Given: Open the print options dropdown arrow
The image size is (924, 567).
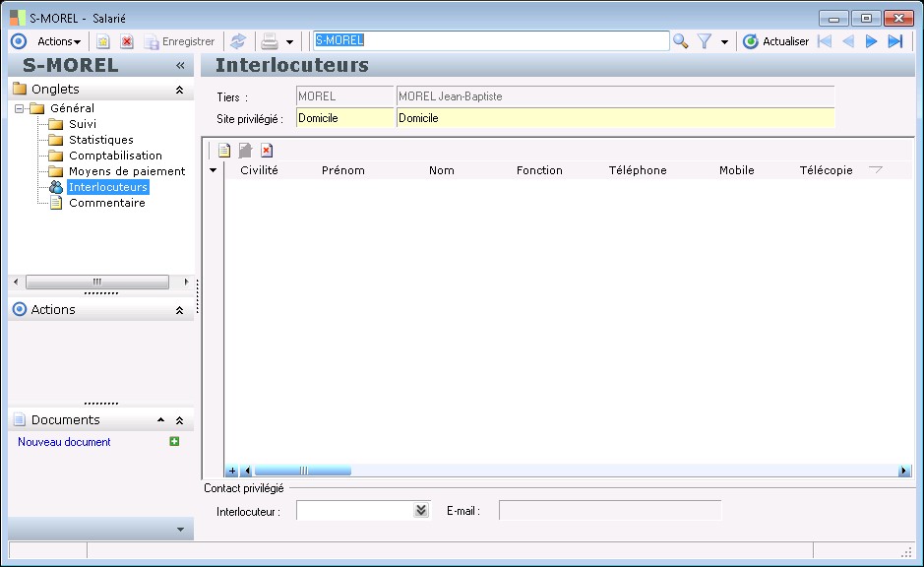Looking at the screenshot, I should (289, 42).
